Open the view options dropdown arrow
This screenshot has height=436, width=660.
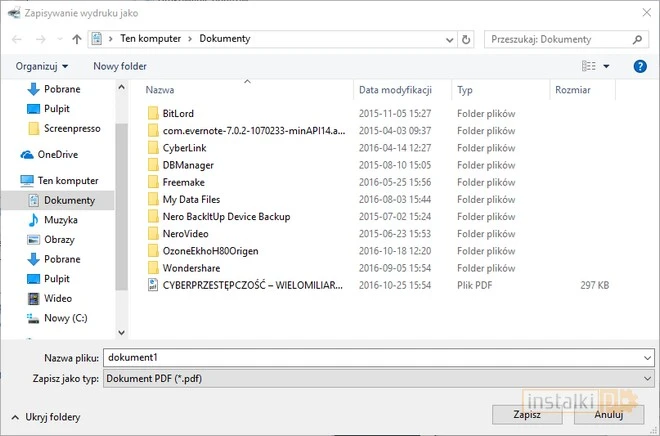pos(606,66)
